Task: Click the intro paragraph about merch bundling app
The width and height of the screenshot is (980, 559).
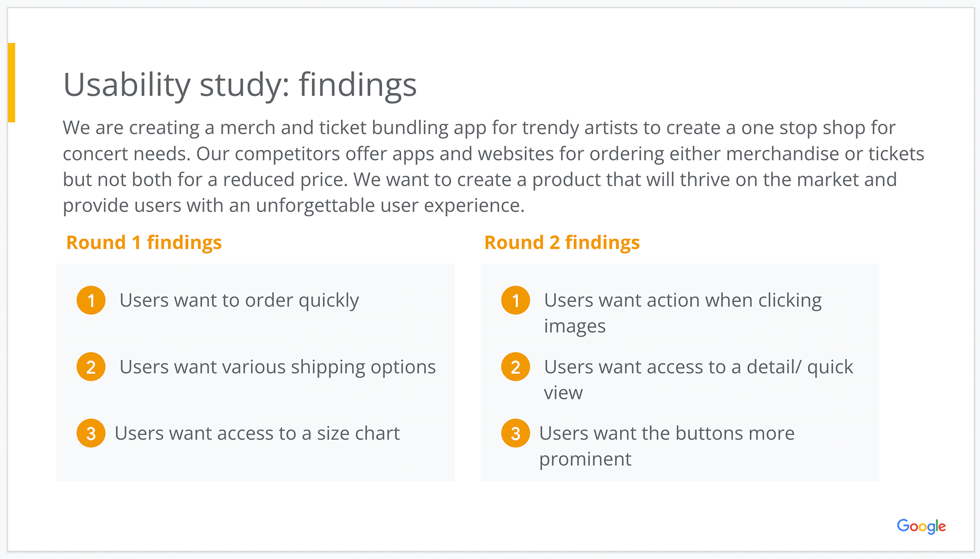Action: click(493, 166)
